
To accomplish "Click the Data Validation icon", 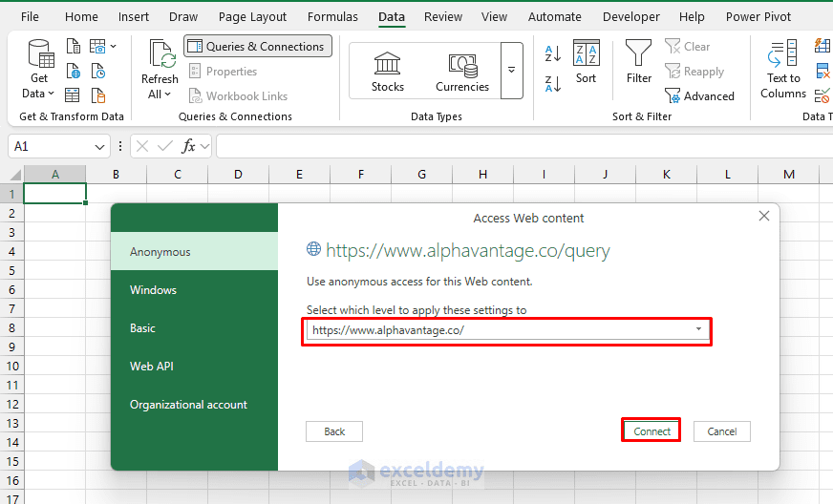I will coord(822,95).
